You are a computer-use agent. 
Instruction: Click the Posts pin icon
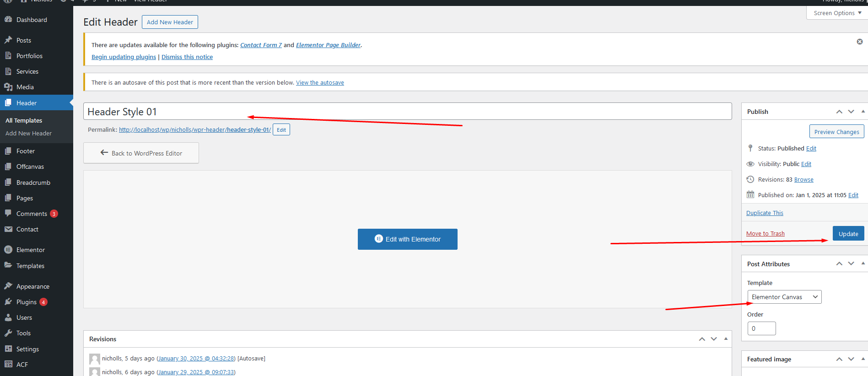pyautogui.click(x=8, y=40)
